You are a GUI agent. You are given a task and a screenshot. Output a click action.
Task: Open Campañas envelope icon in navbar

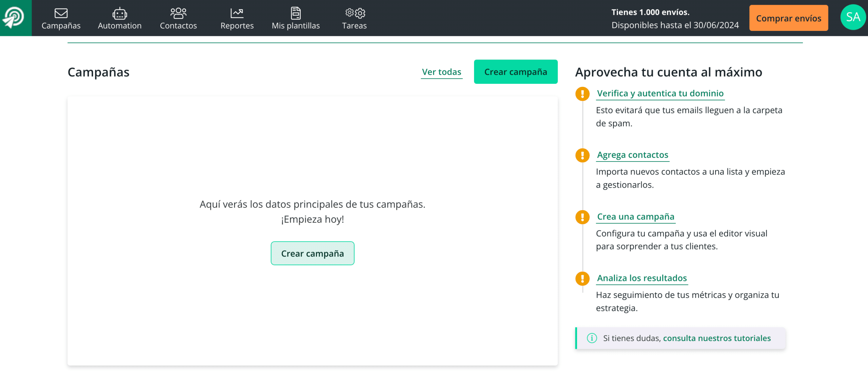coord(61,13)
